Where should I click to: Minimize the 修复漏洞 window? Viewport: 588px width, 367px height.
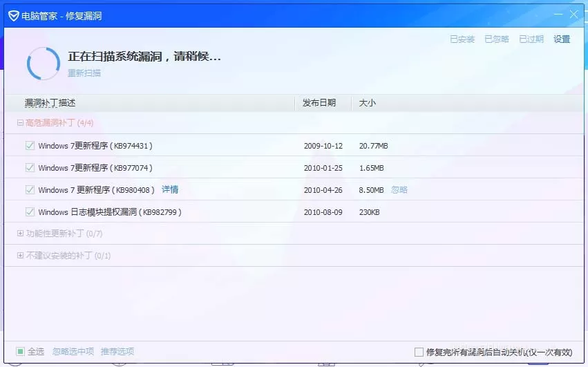tap(558, 15)
